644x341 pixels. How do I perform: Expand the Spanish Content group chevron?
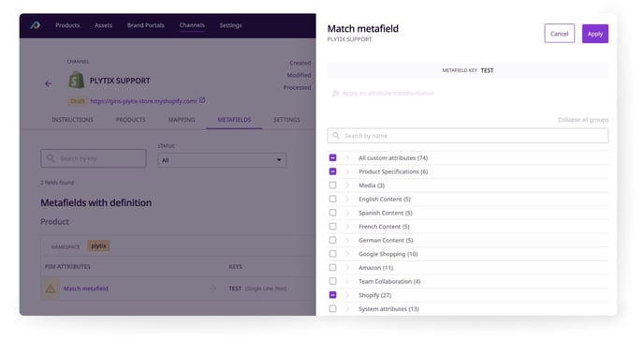pos(347,213)
